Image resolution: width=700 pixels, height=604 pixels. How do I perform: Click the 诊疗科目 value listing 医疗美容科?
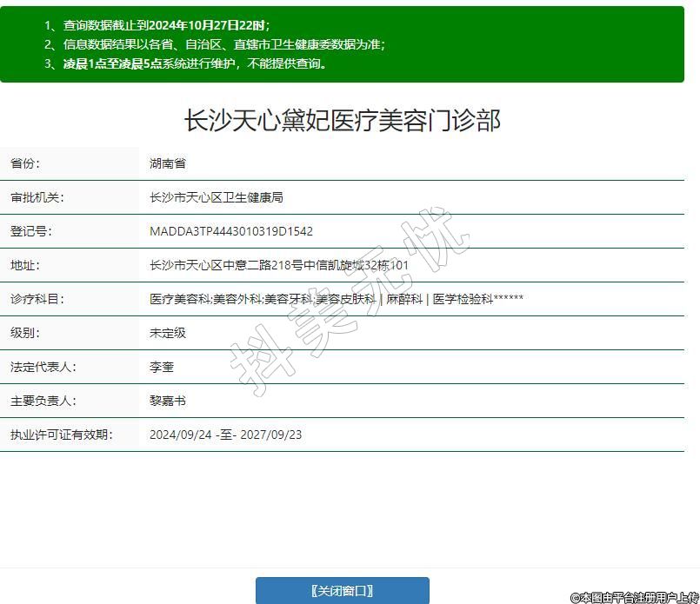(337, 299)
